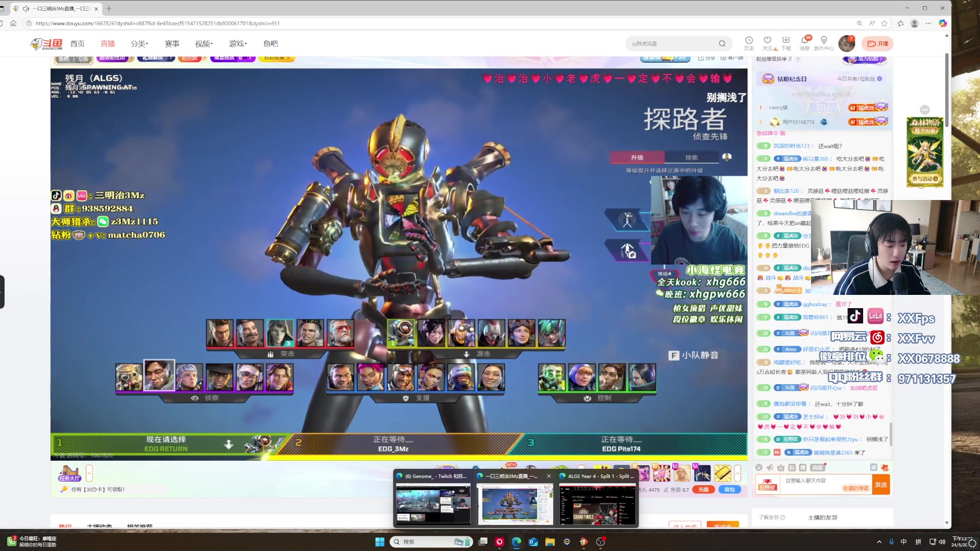Go to 首页 home menu item
Image resolution: width=980 pixels, height=551 pixels.
coord(78,44)
